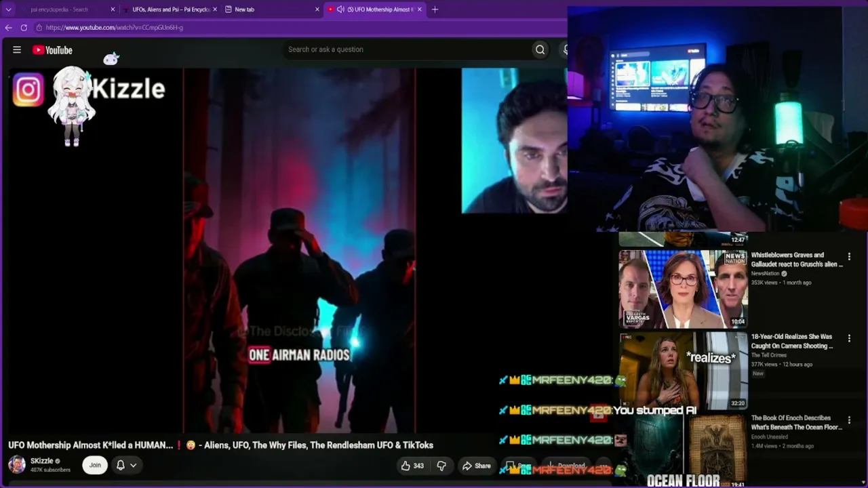Dislike the video with thumbs down
The width and height of the screenshot is (868, 488).
[x=441, y=466]
